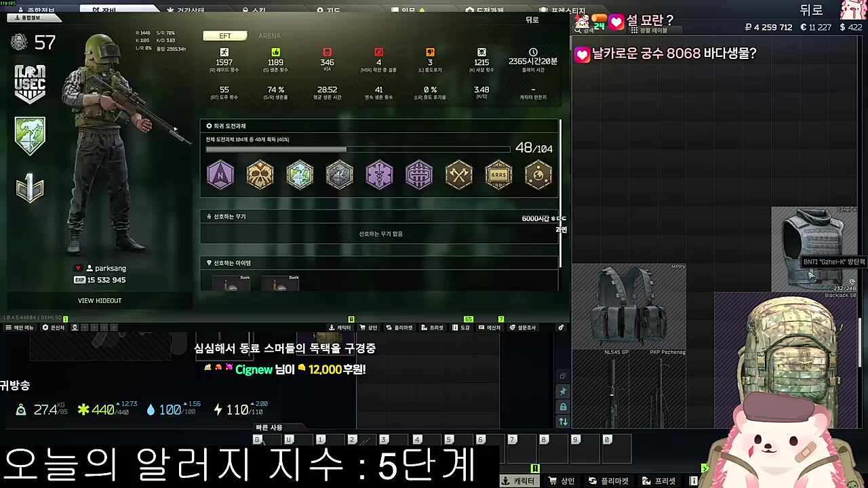The image size is (868, 488).
Task: Open Traders (상인) in the bottom bar
Action: pos(368,328)
